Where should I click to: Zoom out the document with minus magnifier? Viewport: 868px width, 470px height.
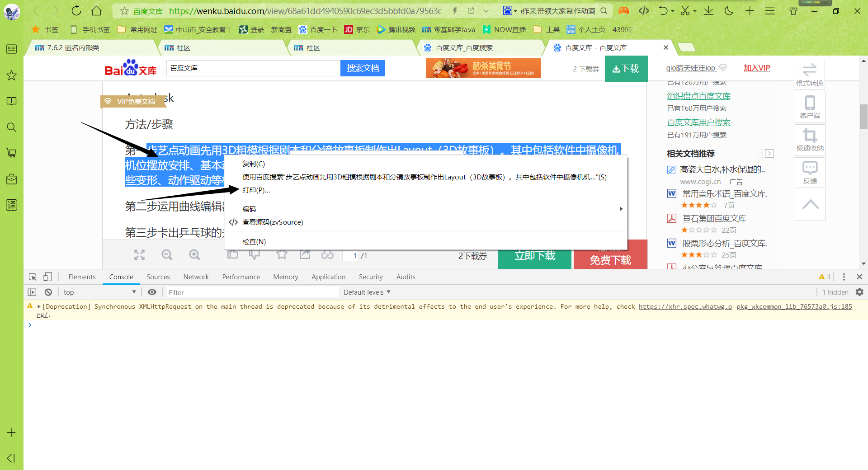coord(167,255)
